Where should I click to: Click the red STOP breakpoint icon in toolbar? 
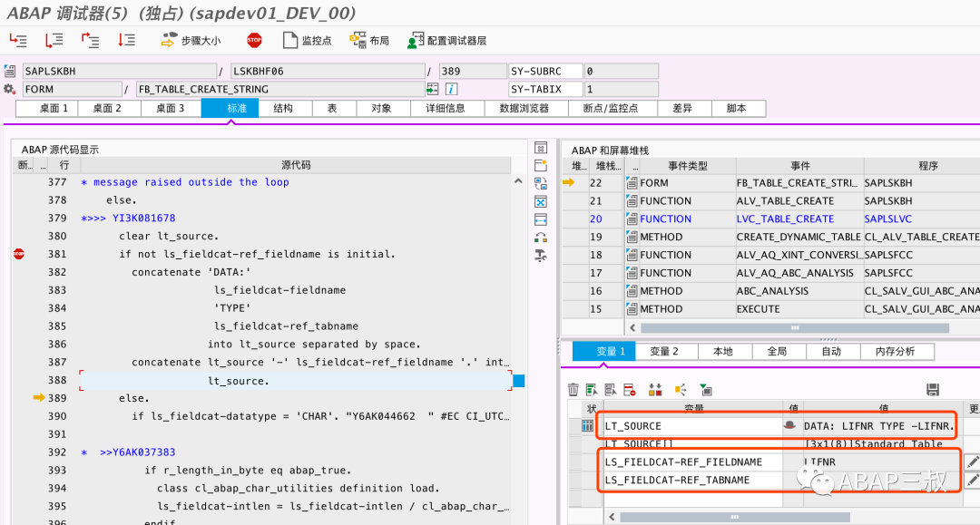pos(254,41)
